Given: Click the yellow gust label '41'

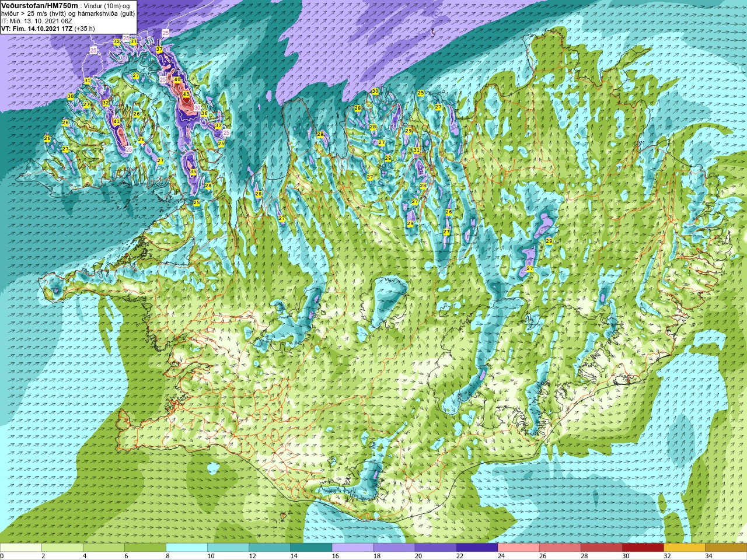Looking at the screenshot, I should pos(117,121).
